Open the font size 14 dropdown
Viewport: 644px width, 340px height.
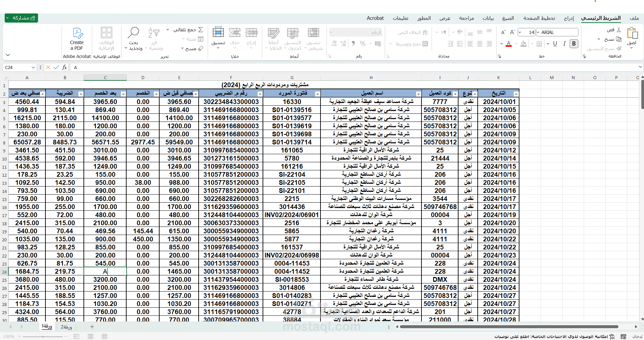[520, 32]
